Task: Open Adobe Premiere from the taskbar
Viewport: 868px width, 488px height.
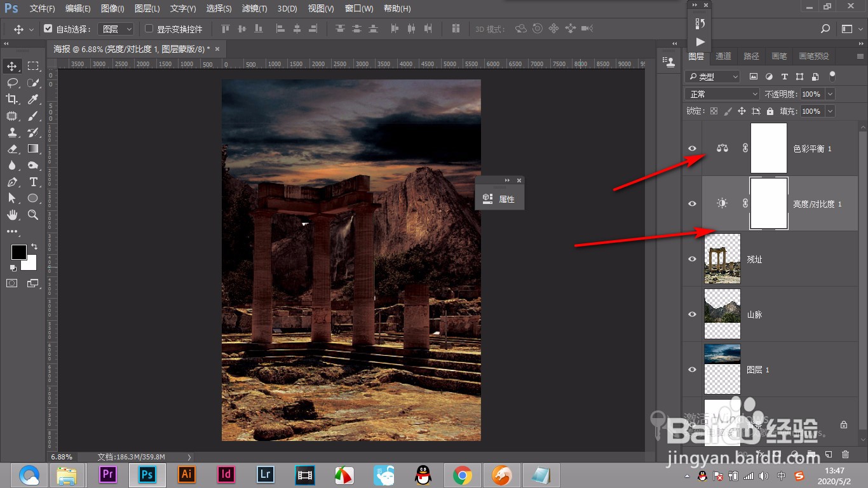Action: point(108,475)
